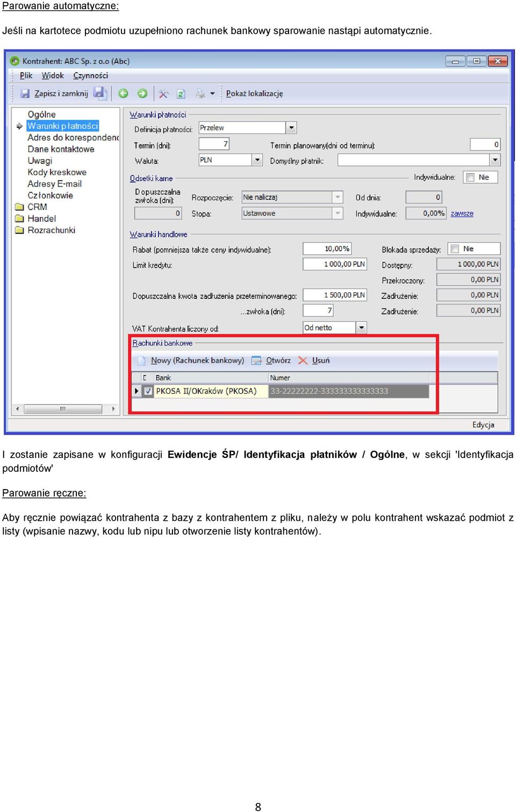Click Zapisz i zamknij button
Image resolution: width=516 pixels, height=812 pixels.
(54, 94)
